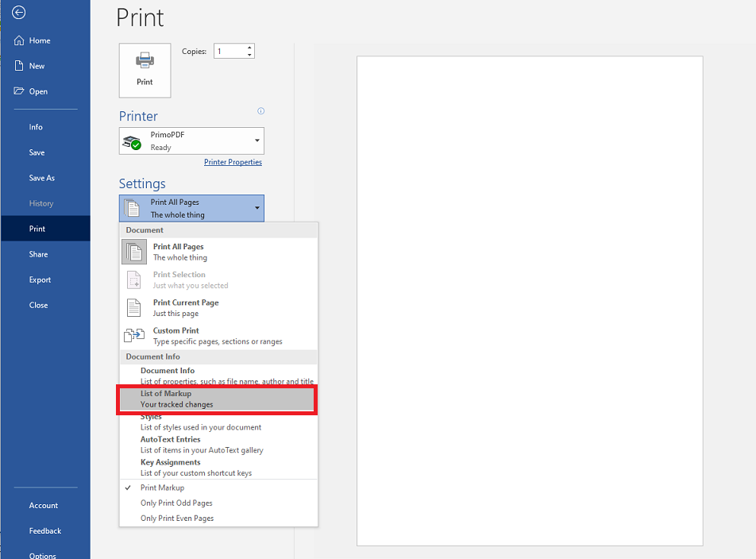Image resolution: width=756 pixels, height=559 pixels.
Task: Click the Print Selection page icon
Action: (x=134, y=280)
